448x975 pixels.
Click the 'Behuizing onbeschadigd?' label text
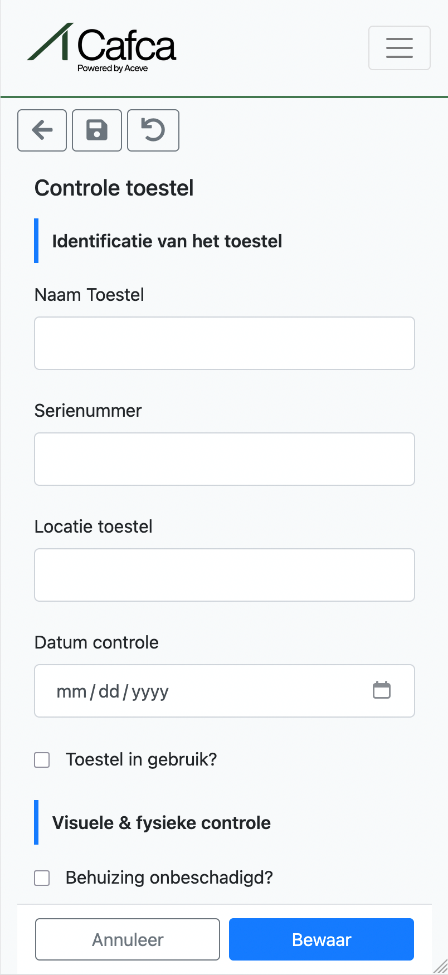169,878
